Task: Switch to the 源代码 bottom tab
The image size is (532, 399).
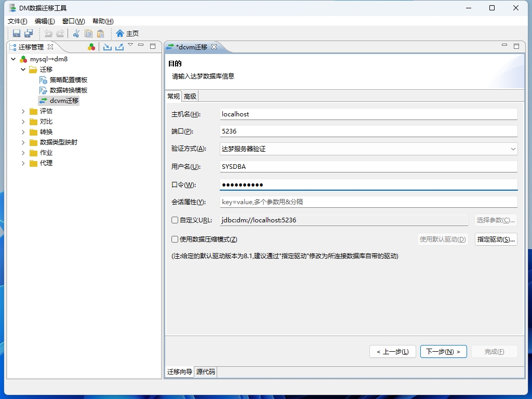Action: click(x=206, y=372)
